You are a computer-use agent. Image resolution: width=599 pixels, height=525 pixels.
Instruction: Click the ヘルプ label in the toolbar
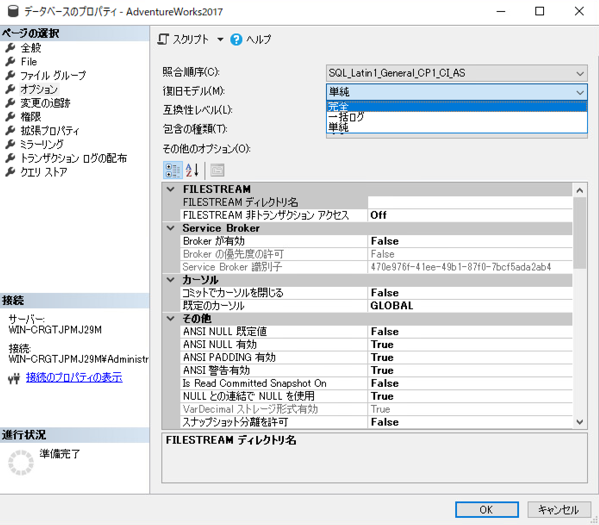pos(259,39)
